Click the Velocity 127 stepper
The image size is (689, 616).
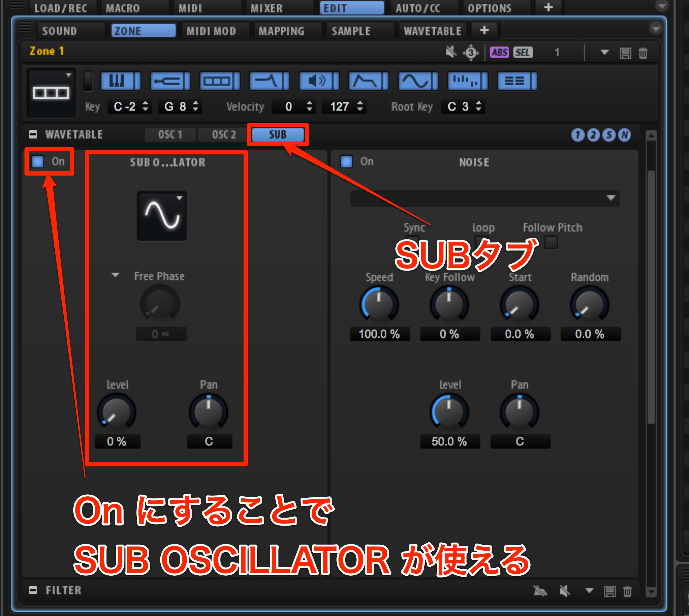360,106
